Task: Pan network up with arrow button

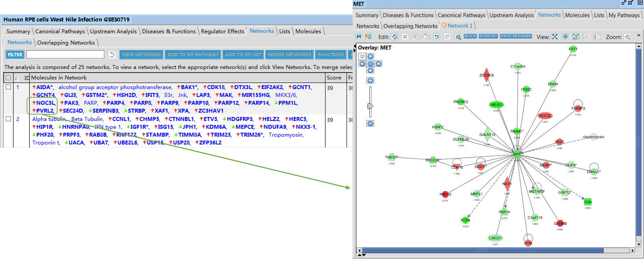Action: (x=370, y=56)
